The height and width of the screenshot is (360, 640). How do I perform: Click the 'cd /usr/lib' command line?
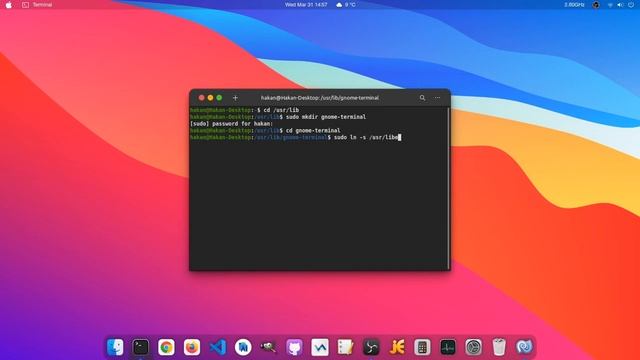pyautogui.click(x=244, y=110)
